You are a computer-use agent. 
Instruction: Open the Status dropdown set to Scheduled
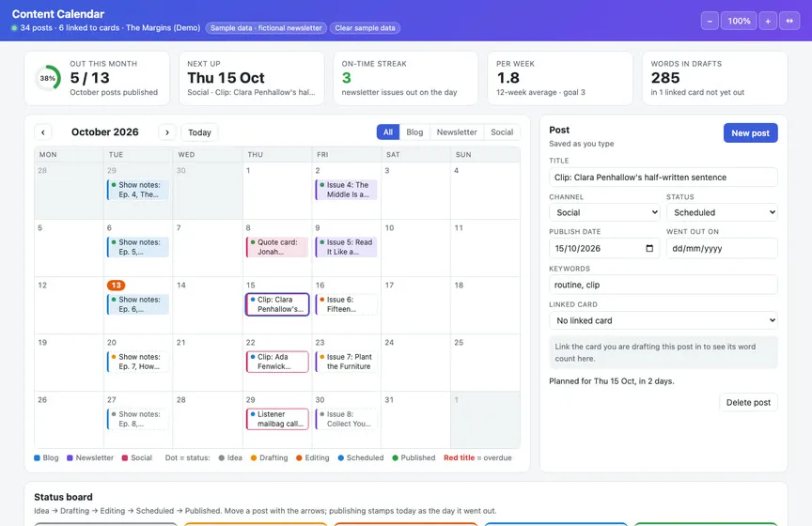point(722,212)
